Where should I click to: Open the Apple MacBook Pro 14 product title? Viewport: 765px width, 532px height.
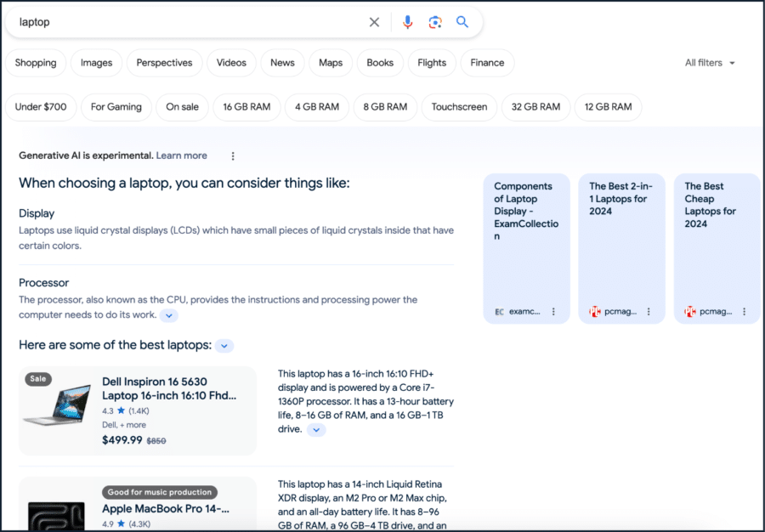click(x=166, y=508)
